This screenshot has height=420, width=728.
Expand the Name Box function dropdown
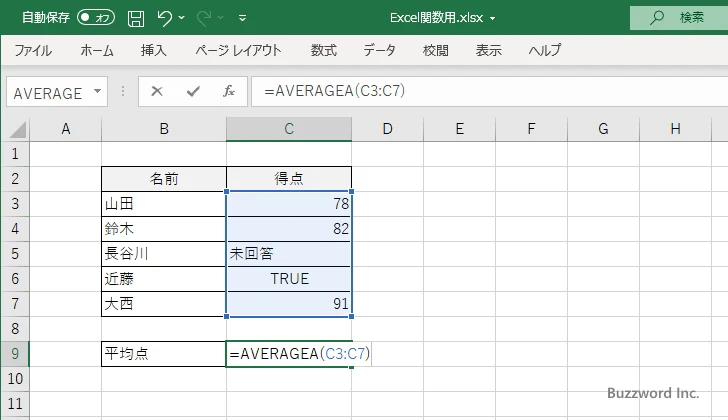coord(98,91)
